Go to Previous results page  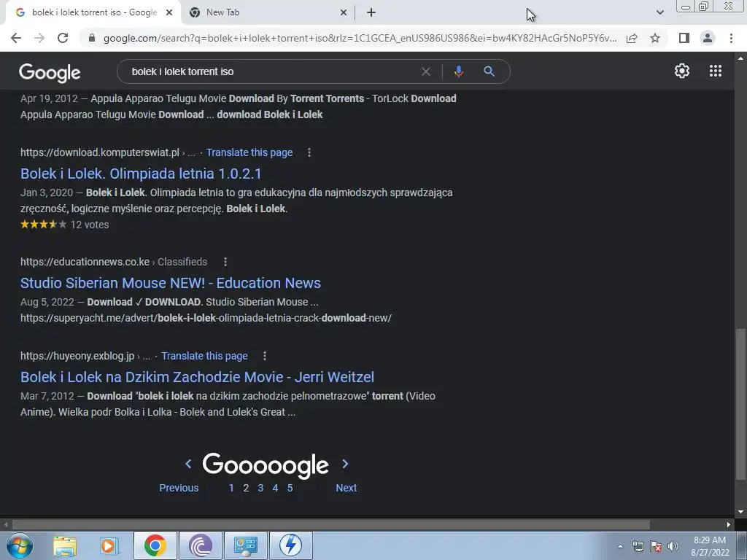pos(179,488)
